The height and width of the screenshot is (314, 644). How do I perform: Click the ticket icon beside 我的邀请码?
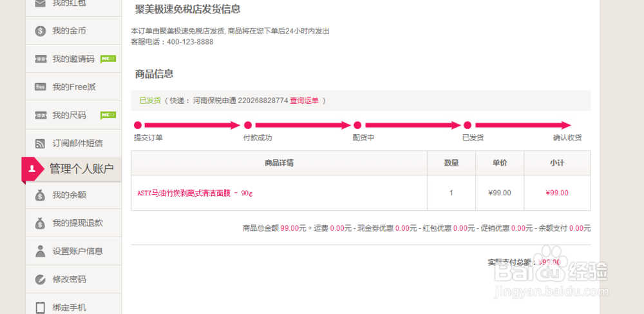(40, 59)
